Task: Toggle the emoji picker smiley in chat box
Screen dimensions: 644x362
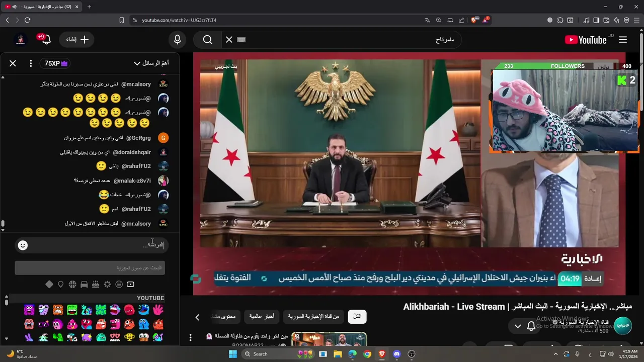Action: point(23,245)
